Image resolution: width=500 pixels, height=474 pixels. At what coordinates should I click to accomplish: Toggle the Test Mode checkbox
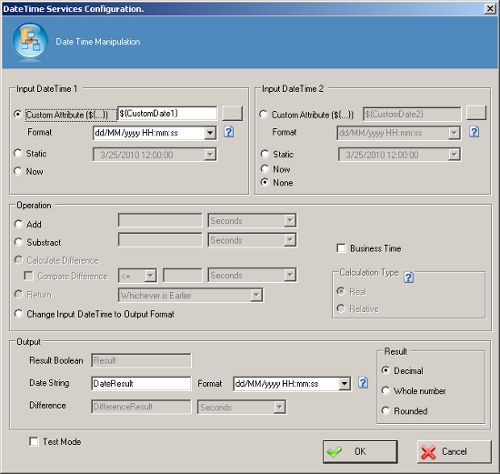(x=33, y=442)
